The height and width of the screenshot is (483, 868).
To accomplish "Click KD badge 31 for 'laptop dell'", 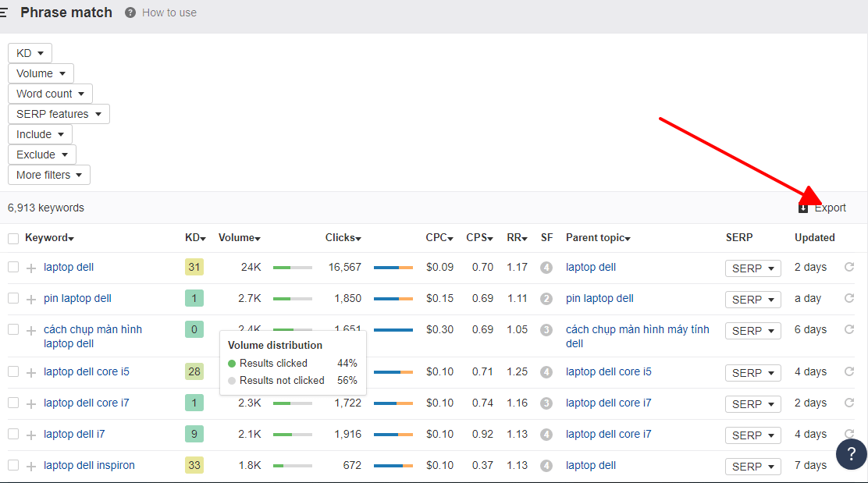I will (194, 267).
